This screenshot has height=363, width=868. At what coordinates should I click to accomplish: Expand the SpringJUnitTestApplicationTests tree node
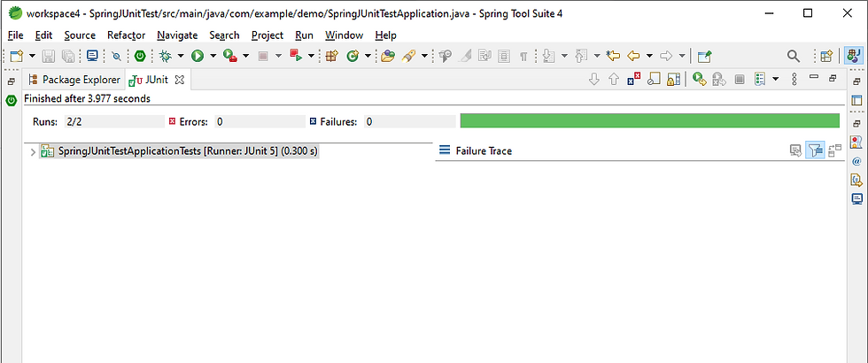click(x=33, y=151)
